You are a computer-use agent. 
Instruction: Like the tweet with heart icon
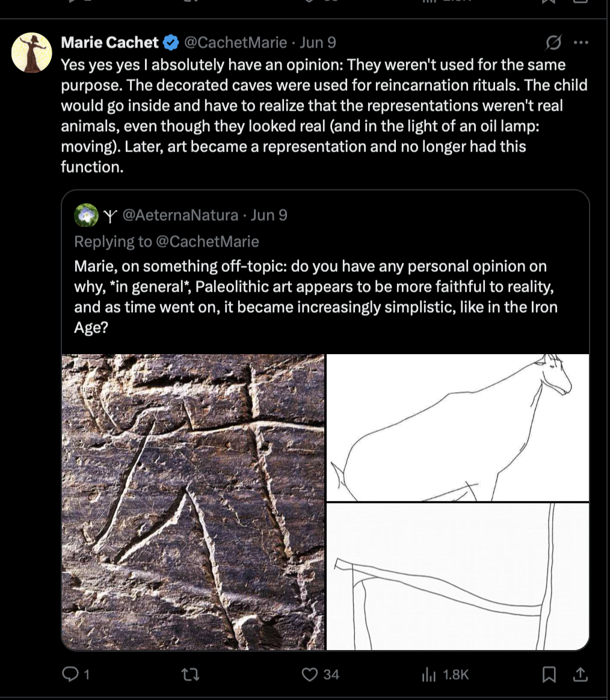tap(309, 674)
